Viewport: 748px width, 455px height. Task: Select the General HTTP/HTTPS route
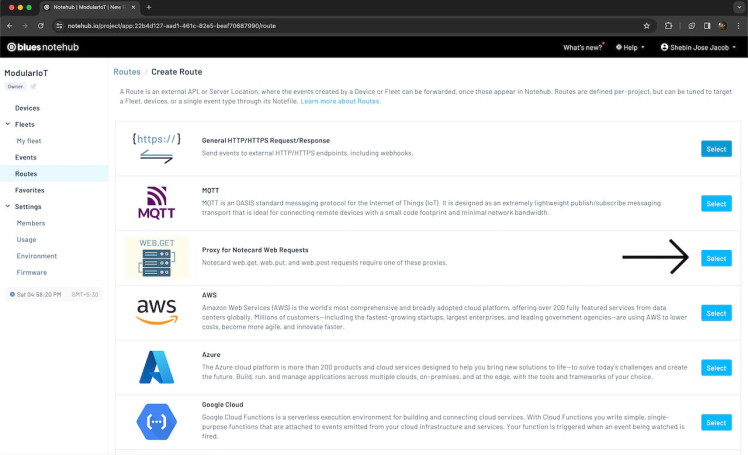pos(716,149)
